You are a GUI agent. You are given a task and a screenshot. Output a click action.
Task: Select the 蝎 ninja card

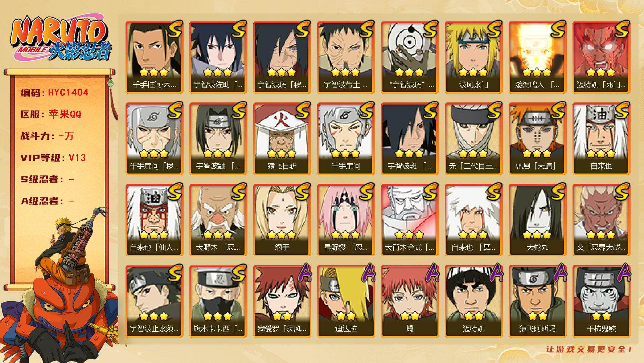click(x=410, y=301)
